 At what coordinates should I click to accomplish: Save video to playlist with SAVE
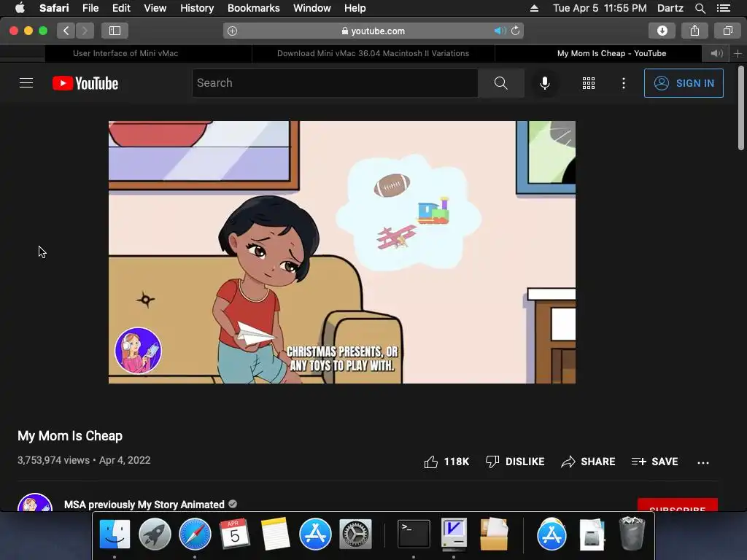[x=654, y=462]
